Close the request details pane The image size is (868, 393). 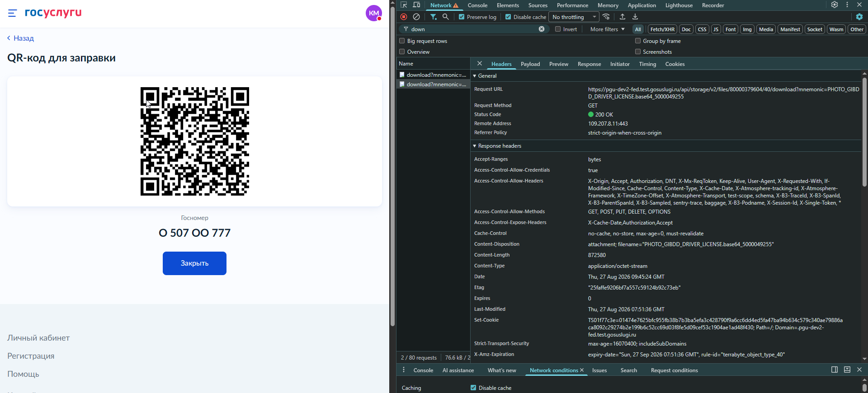point(480,64)
